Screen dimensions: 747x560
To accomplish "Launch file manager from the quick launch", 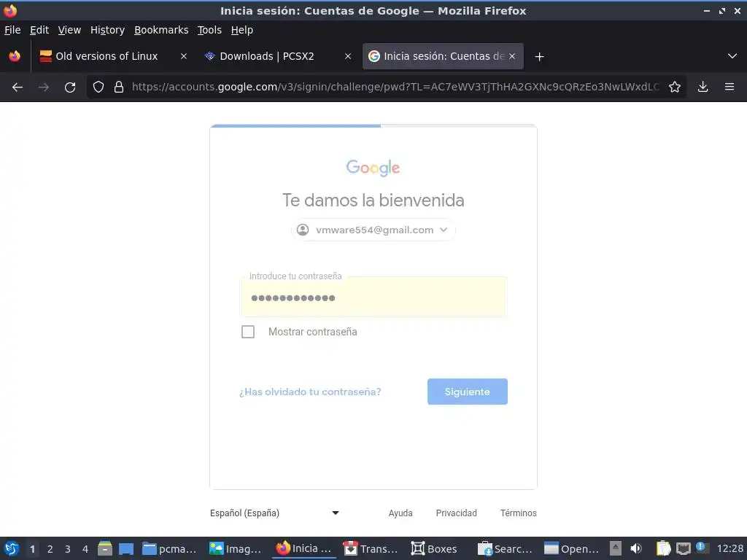I will tap(105, 548).
